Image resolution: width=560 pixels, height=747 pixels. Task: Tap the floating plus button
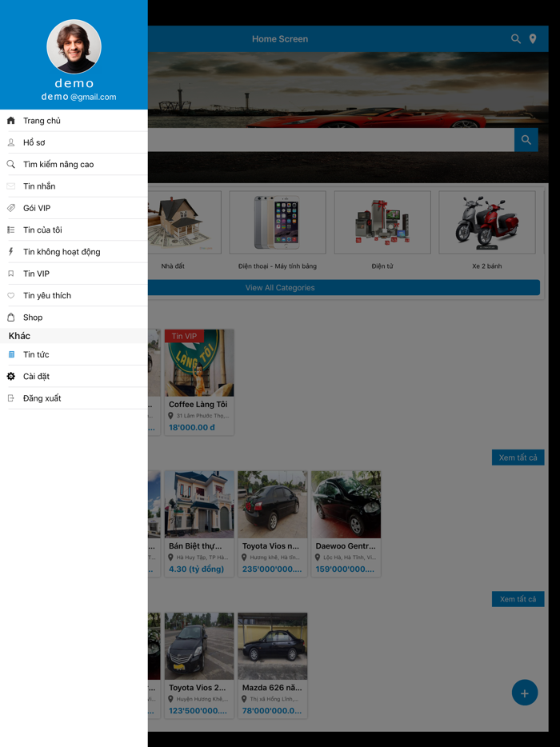pos(525,693)
